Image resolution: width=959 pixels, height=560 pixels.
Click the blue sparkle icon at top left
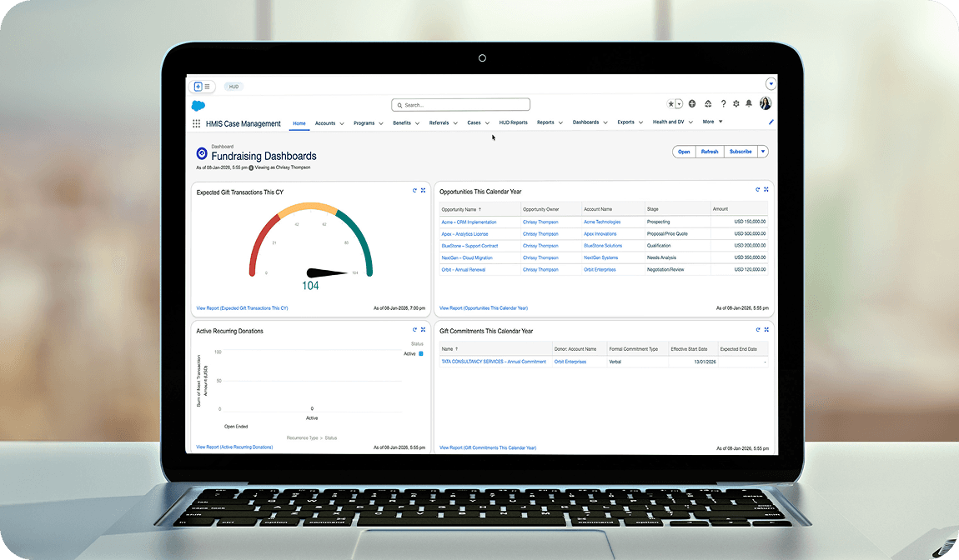point(198,87)
